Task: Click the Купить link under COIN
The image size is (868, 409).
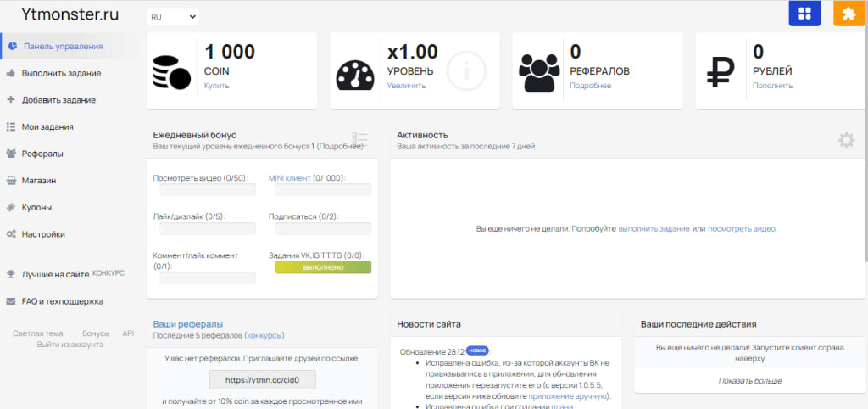Action: click(216, 86)
